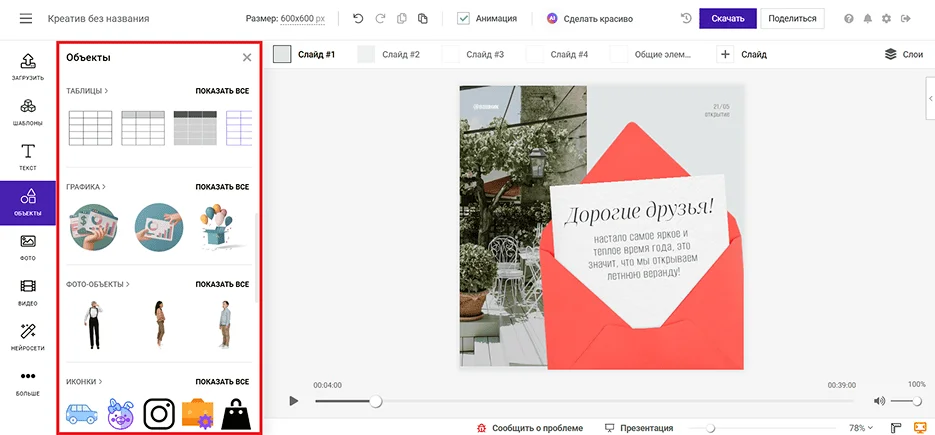Open the hamburger main menu
935x435 pixels.
25,19
